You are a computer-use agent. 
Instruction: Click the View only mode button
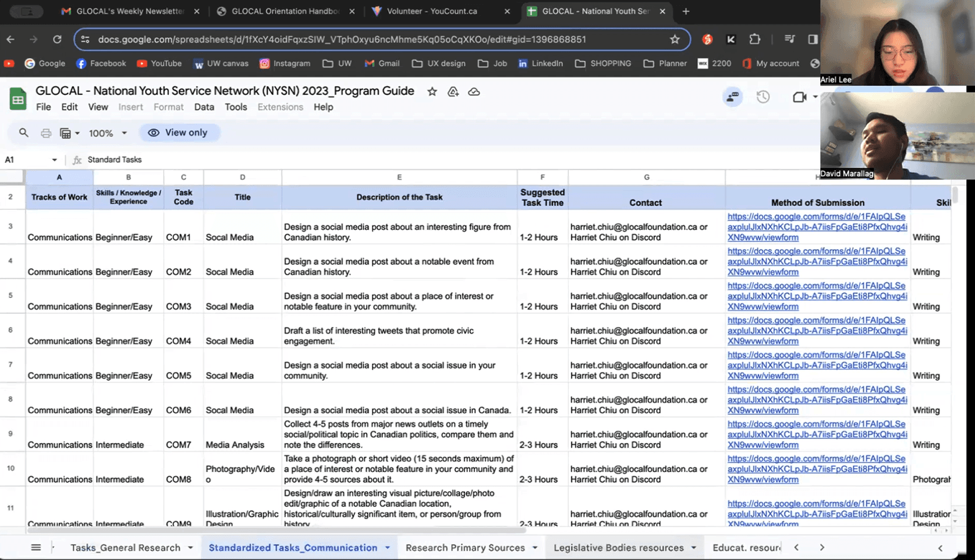178,133
